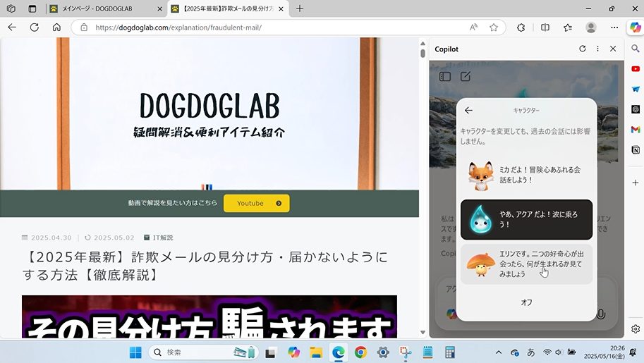Switch to メインページ - DOGDOGLAB tab

tap(106, 8)
